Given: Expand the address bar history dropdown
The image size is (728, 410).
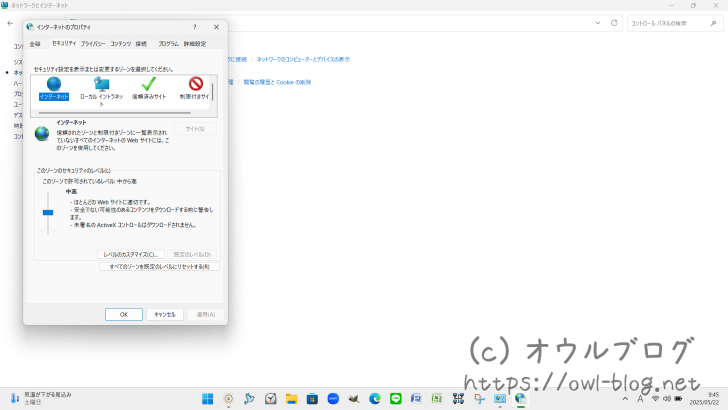Looking at the screenshot, I should point(598,22).
